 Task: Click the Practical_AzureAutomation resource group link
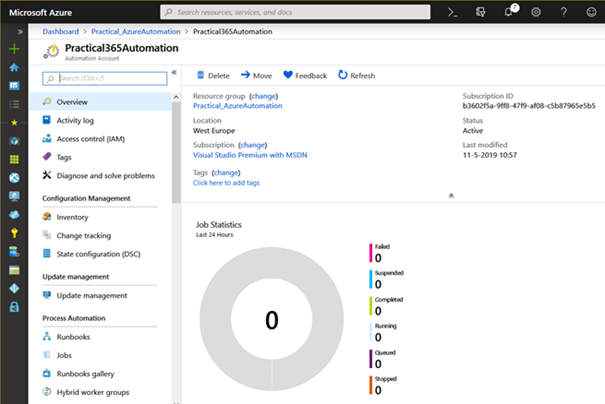pos(237,105)
